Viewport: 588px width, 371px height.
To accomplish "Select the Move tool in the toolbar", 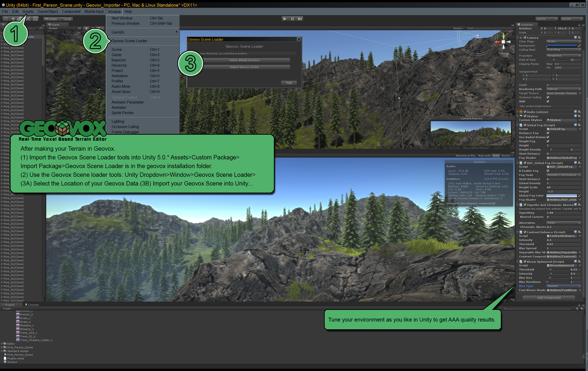I will tap(13, 19).
